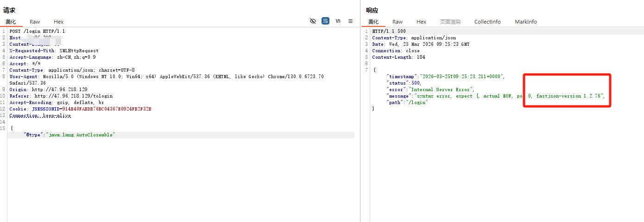
Task: Switch request view to Hex tab
Action: [58, 22]
